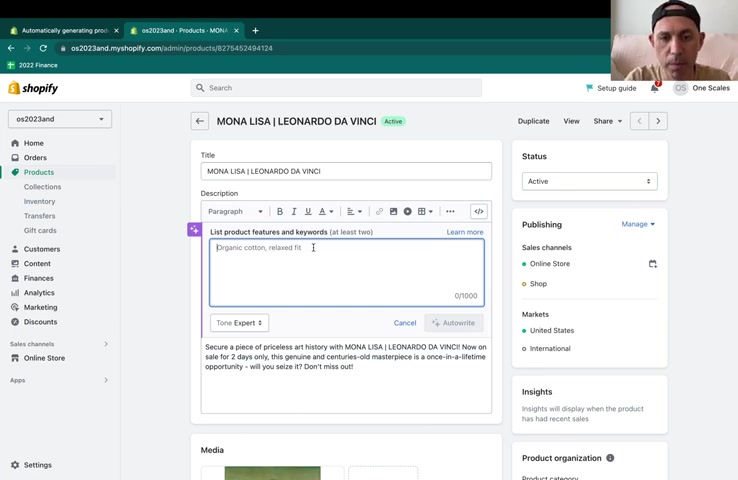Open Marketing section

[40, 307]
